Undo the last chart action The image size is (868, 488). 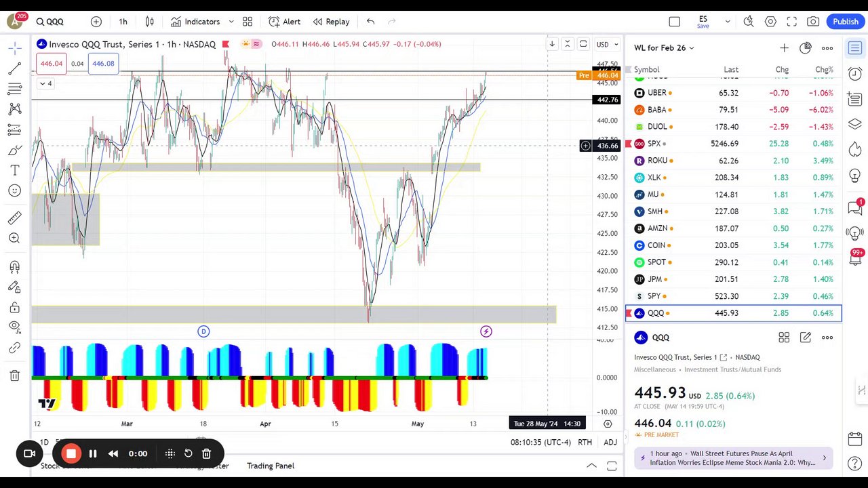(370, 22)
